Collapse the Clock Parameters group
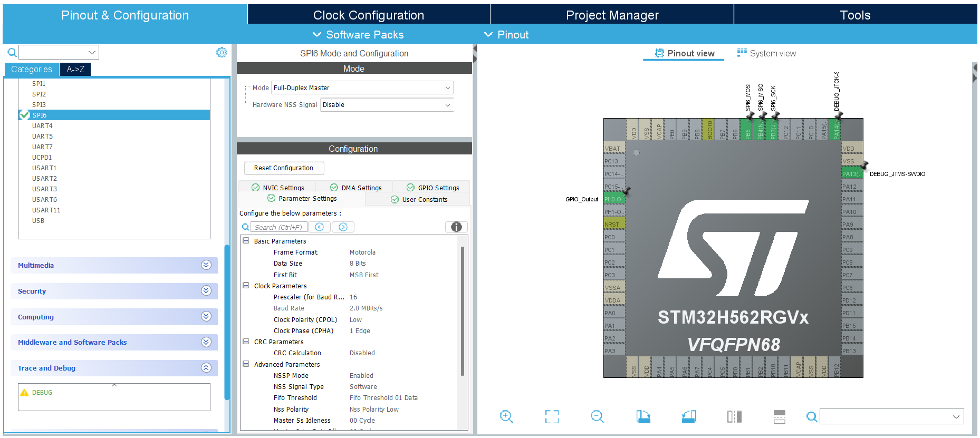Viewport: 980px width, 438px height. pos(246,286)
